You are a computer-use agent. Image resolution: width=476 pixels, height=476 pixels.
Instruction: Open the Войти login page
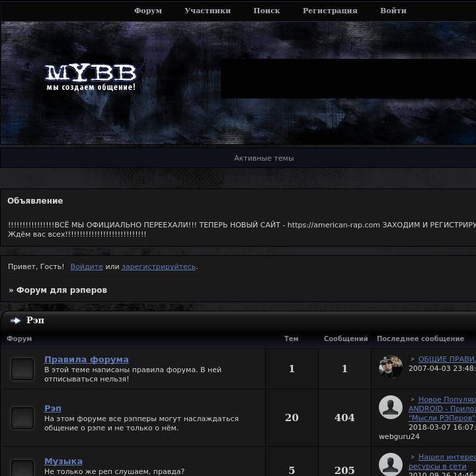coord(393,11)
